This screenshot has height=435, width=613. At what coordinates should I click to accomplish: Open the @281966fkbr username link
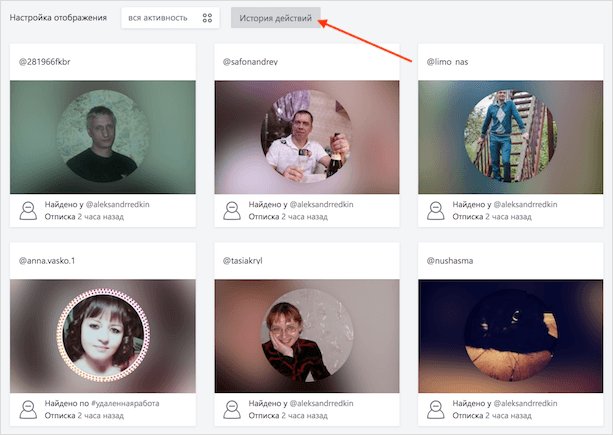45,62
